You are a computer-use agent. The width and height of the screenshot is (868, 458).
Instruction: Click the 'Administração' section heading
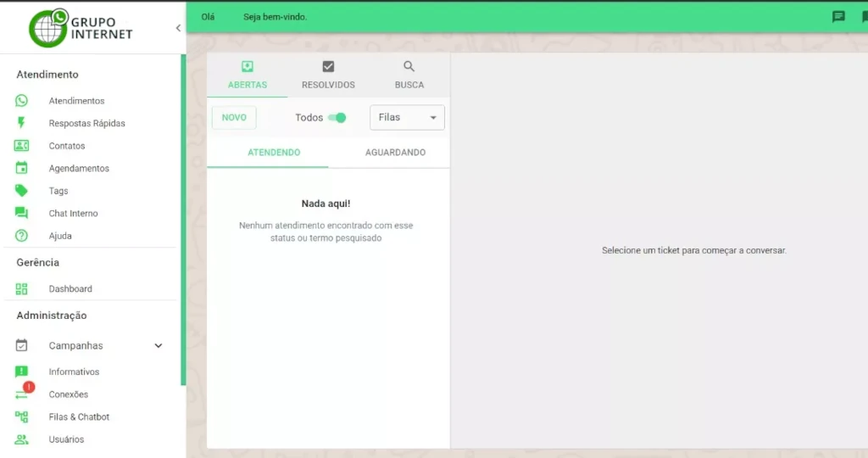[52, 316]
